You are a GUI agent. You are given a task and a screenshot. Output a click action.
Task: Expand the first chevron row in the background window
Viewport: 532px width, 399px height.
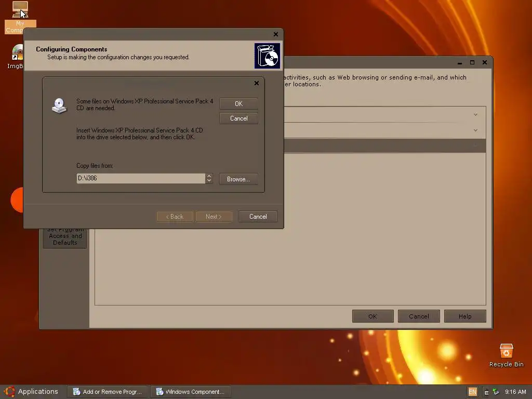[x=475, y=115]
